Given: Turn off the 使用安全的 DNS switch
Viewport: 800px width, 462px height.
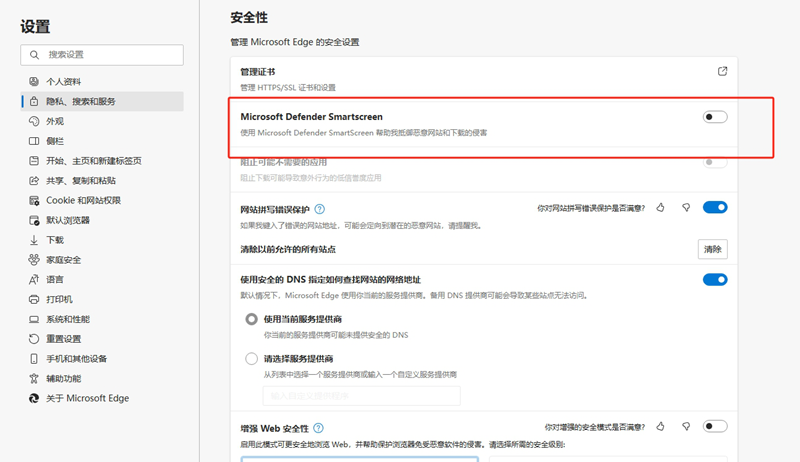Looking at the screenshot, I should (715, 279).
